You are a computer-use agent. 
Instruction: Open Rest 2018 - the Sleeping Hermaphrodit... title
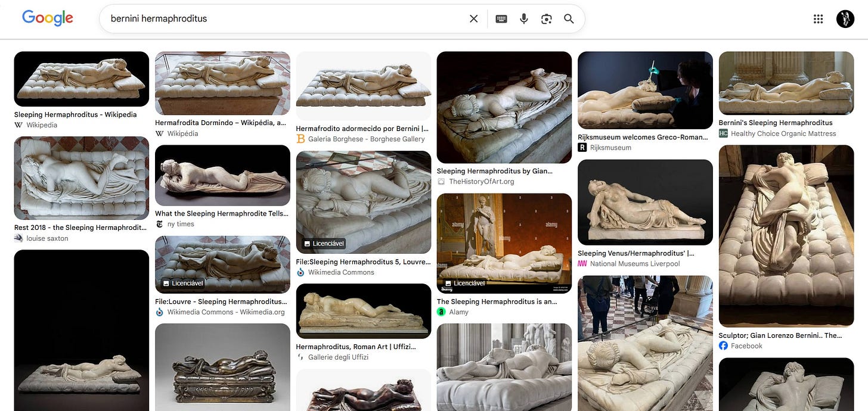pos(80,228)
